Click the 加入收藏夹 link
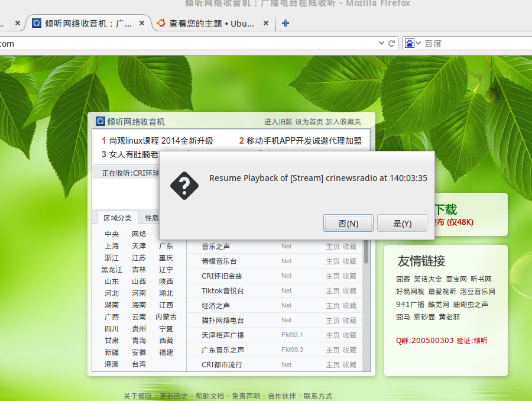532x401 pixels. (x=343, y=122)
